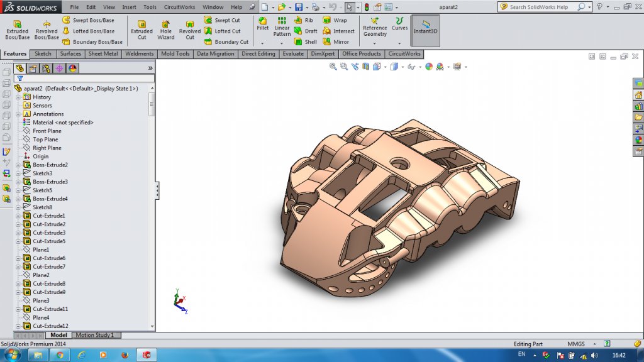Open the Reference Geometry dropdown
The width and height of the screenshot is (644, 362).
point(375,43)
